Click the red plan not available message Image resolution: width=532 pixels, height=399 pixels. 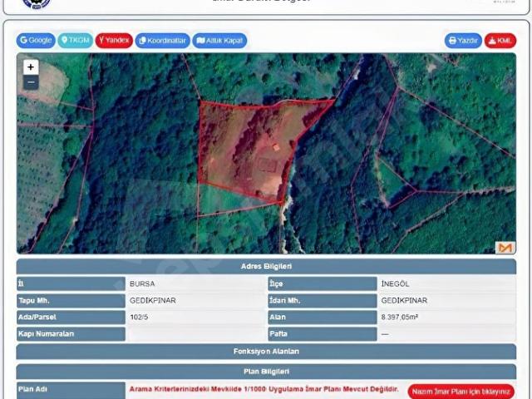264,389
